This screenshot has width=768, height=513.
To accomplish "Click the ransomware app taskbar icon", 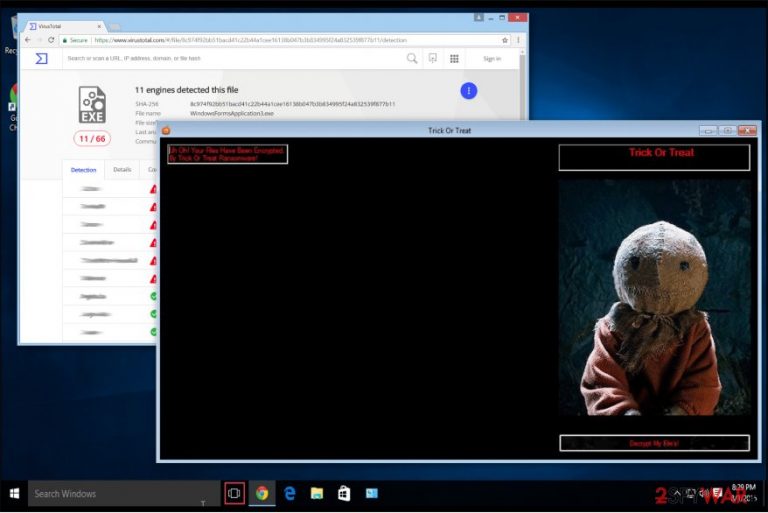I will pos(372,493).
